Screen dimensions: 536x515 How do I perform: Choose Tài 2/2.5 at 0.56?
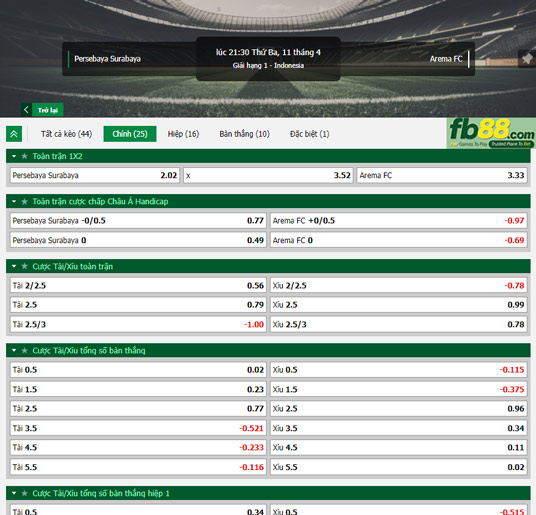coord(138,286)
